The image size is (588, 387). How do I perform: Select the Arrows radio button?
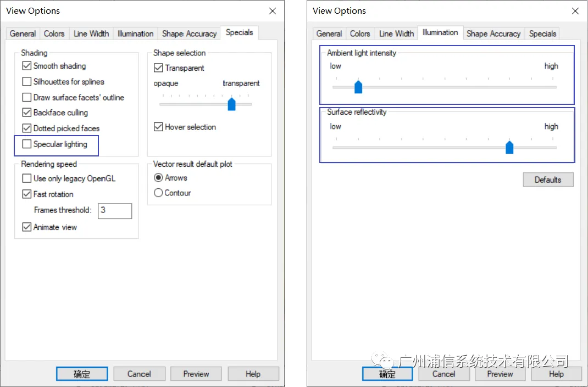pyautogui.click(x=158, y=177)
